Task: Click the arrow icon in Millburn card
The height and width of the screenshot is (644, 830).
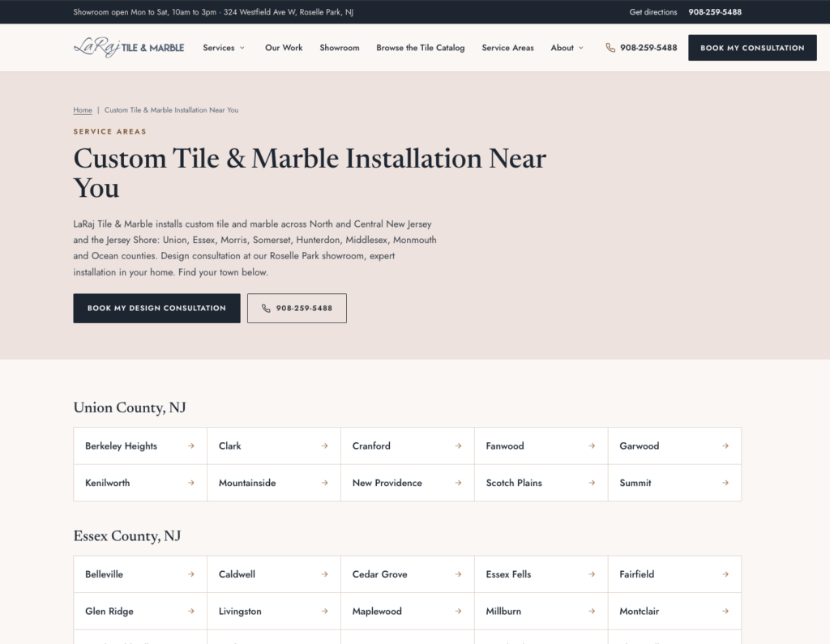Action: tap(592, 611)
